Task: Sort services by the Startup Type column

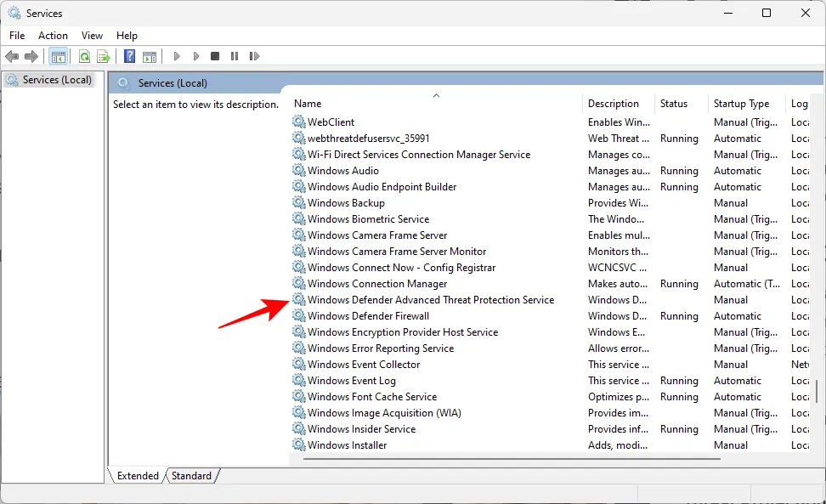Action: 741,104
